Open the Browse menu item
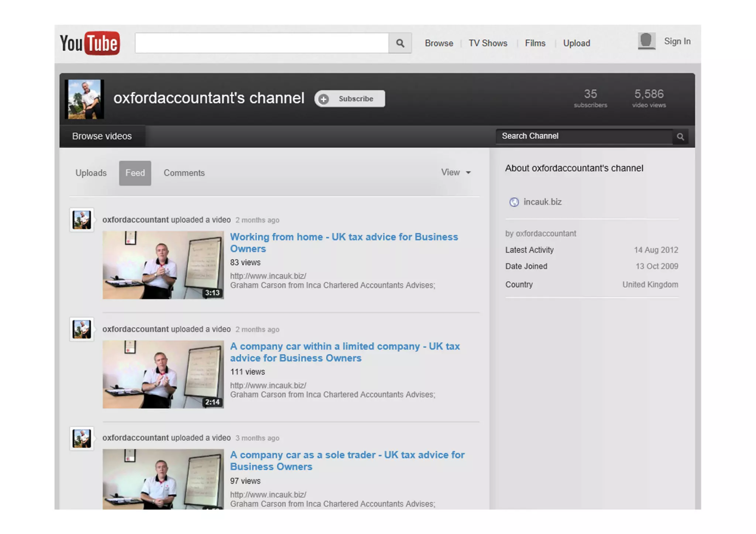 [x=439, y=43]
